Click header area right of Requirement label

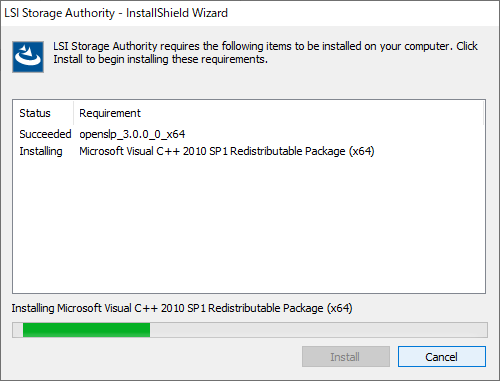312,113
